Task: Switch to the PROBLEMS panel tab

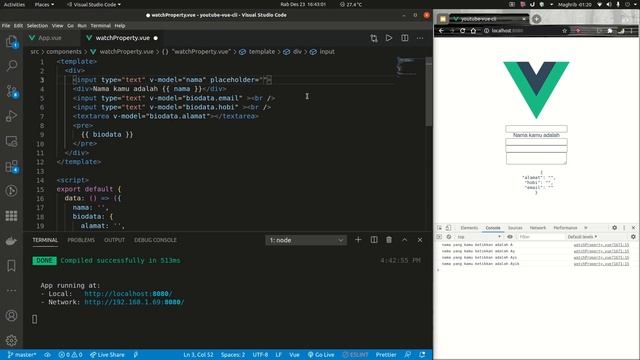Action: (x=81, y=240)
